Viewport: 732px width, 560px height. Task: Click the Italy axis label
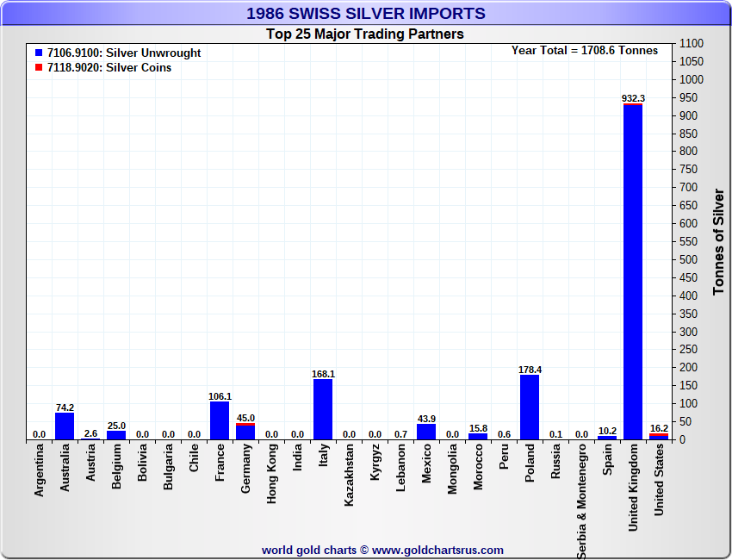(x=323, y=455)
